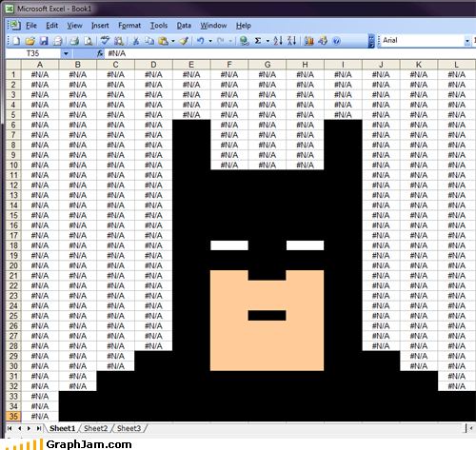Screen dimensions: 476x450
Task: Select row 18 header
Action: click(x=13, y=245)
